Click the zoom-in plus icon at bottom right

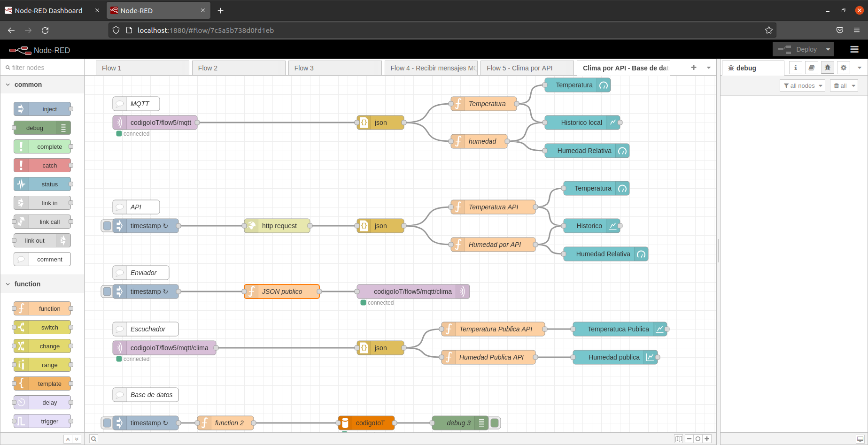(x=706, y=438)
